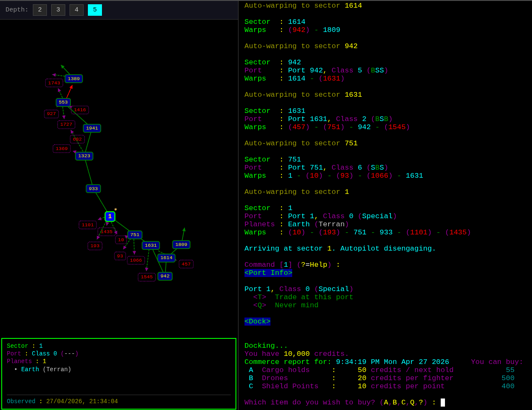Select sector 1416 node on map
532x410 pixels.
80,110
